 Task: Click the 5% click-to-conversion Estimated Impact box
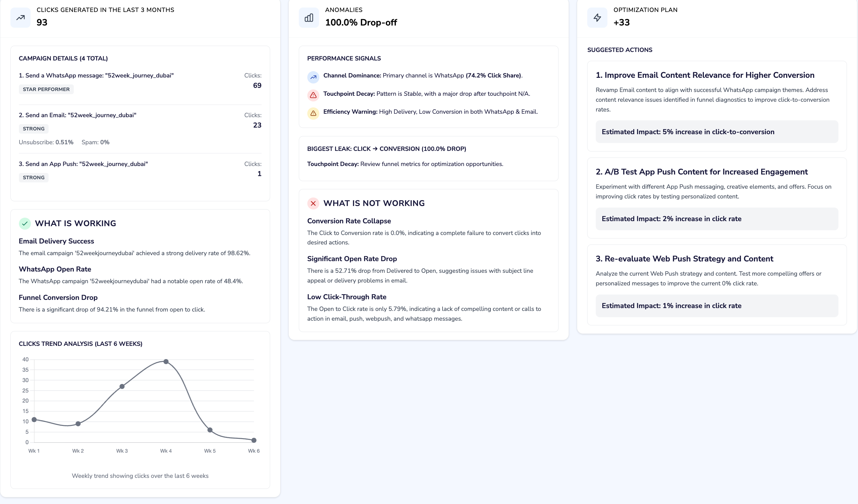point(717,132)
